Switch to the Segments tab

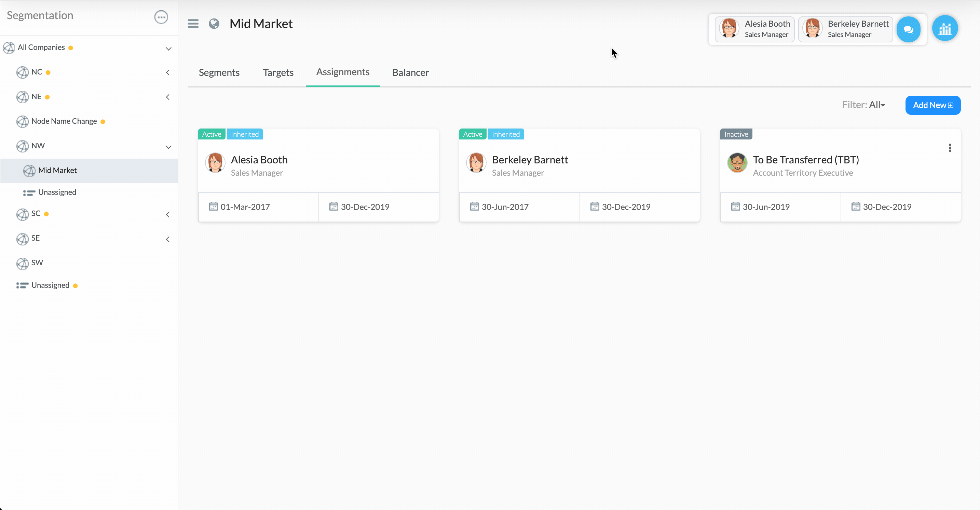coord(219,72)
